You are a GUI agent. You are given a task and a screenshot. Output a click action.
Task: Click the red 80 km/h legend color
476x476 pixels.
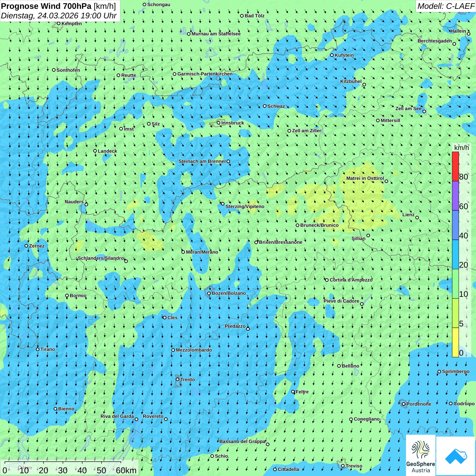pyautogui.click(x=455, y=166)
